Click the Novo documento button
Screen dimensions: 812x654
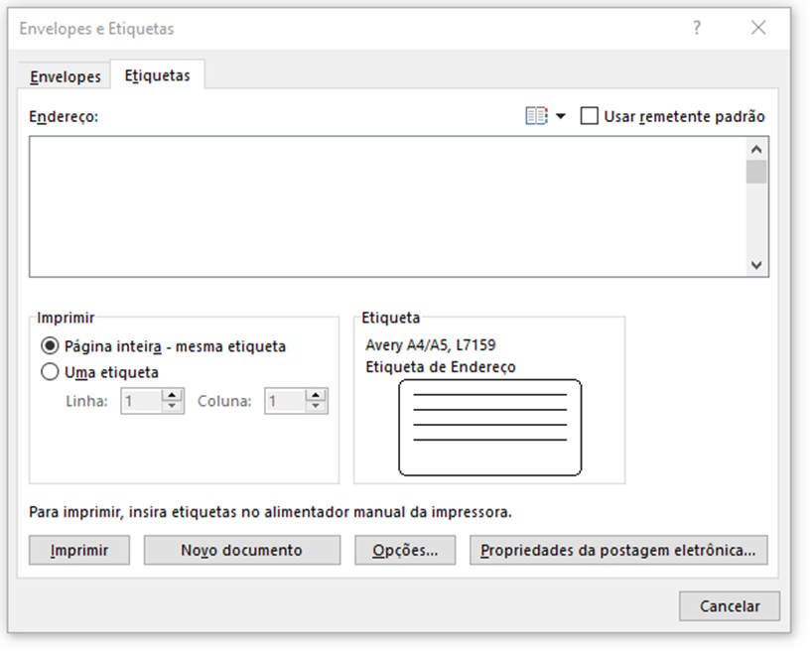(242, 550)
